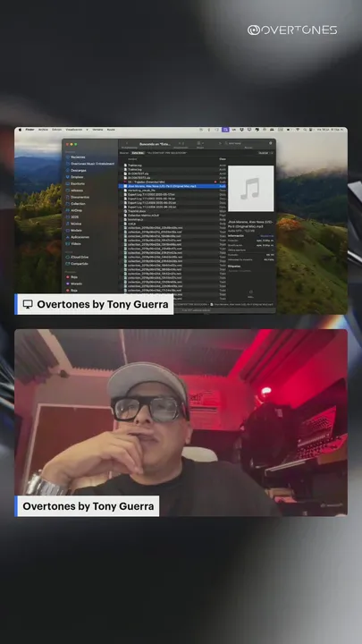The width and height of the screenshot is (362, 644).
Task: Click the Guardar search button
Action: click(263, 153)
